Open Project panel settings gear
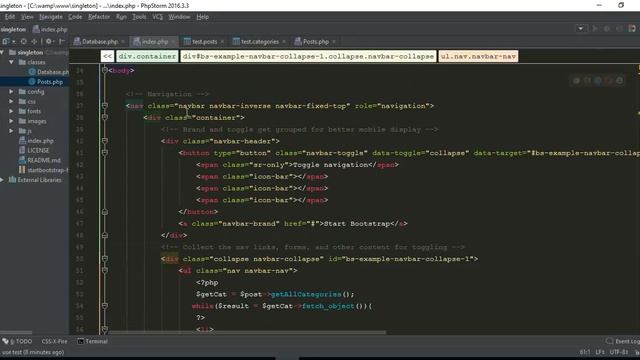The width and height of the screenshot is (640, 360). pyautogui.click(x=49, y=41)
